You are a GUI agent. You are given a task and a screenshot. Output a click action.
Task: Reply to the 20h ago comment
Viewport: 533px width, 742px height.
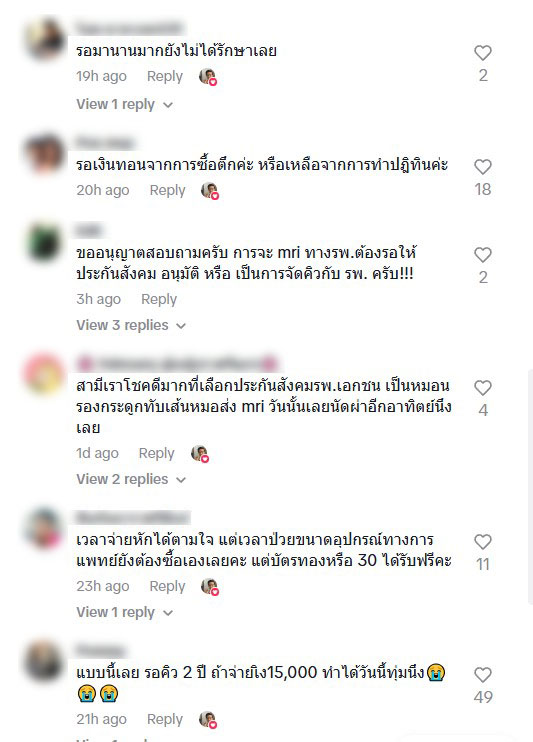(x=168, y=190)
